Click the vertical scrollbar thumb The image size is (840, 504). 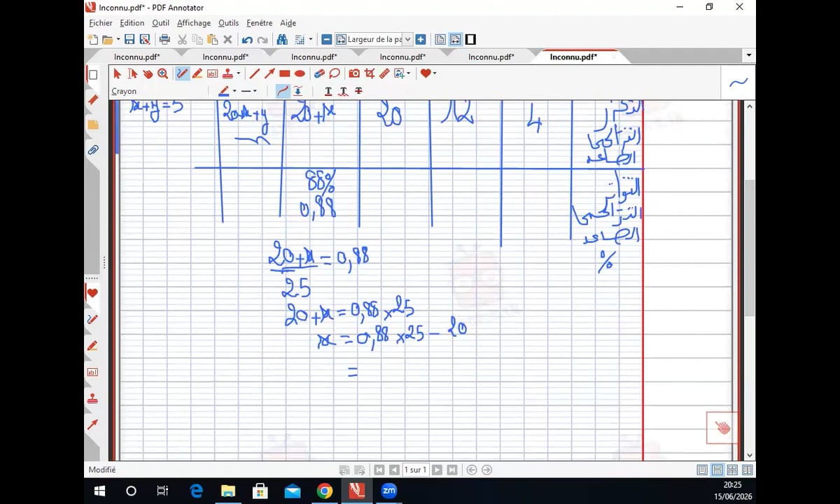(750, 247)
